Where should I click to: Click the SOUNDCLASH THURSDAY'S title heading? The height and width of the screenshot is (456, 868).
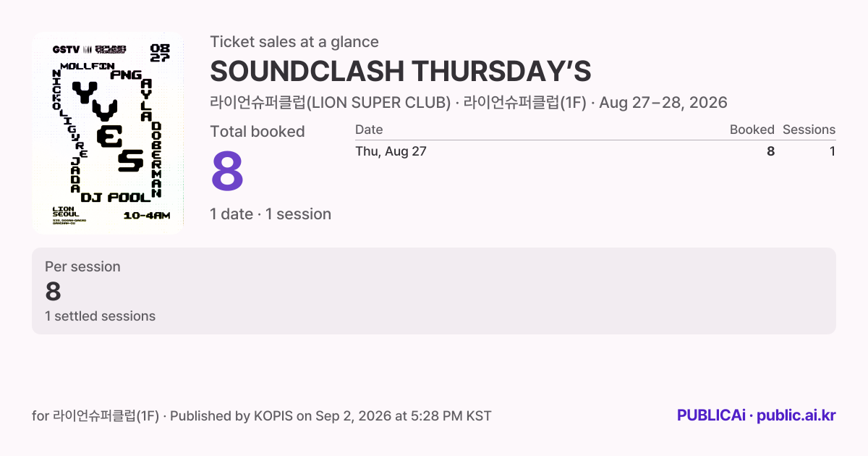tap(401, 72)
